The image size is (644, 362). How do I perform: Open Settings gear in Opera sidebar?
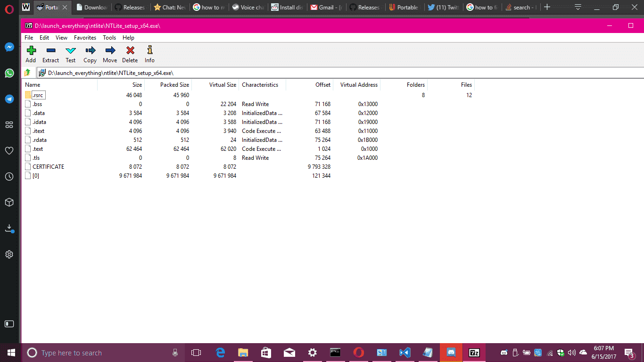coord(9,255)
